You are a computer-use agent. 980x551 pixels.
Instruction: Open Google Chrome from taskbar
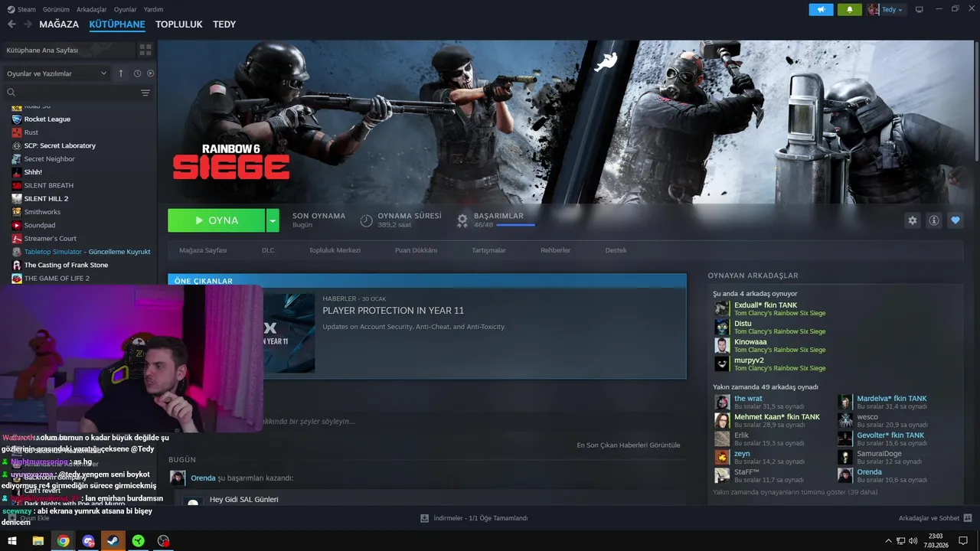tap(63, 541)
